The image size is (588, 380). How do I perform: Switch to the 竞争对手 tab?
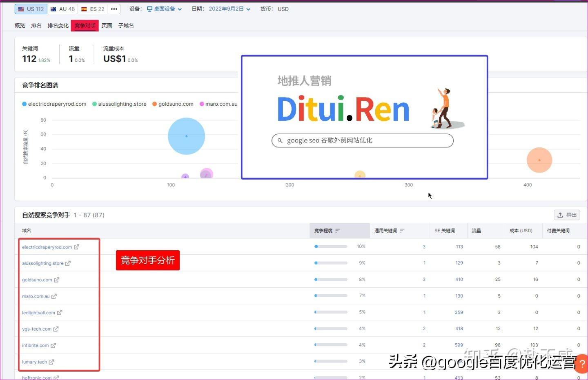pos(85,26)
